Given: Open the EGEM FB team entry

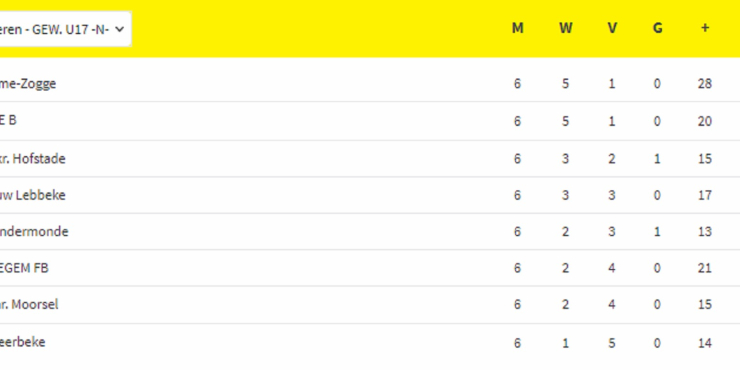Looking at the screenshot, I should [24, 268].
